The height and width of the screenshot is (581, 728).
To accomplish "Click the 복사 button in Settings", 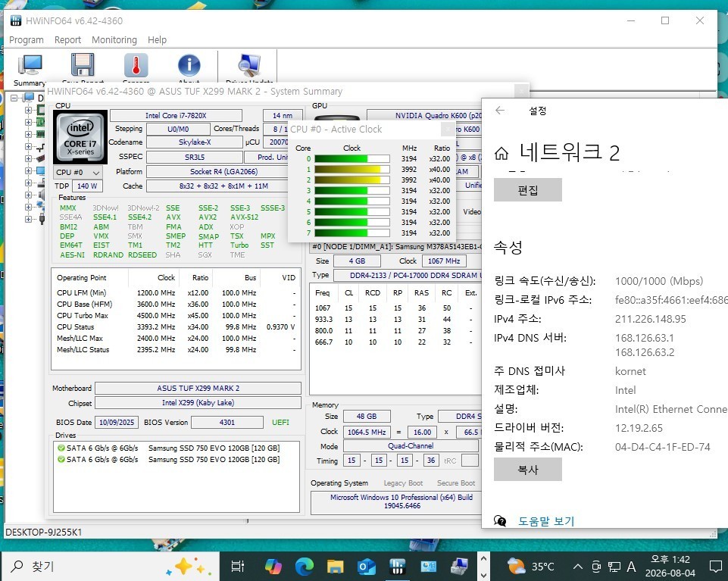I will [527, 470].
